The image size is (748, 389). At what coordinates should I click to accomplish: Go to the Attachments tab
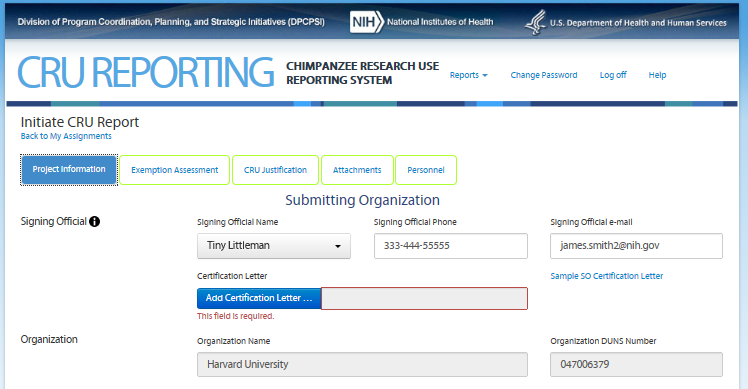pyautogui.click(x=357, y=170)
